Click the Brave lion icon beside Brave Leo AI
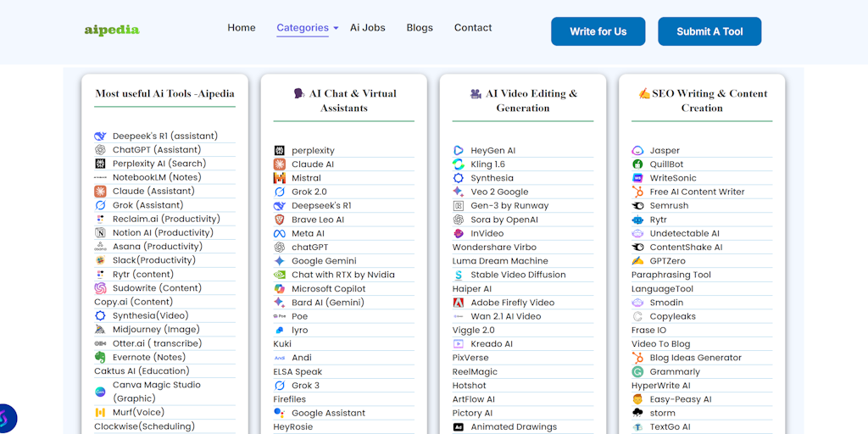This screenshot has width=868, height=434. point(280,220)
